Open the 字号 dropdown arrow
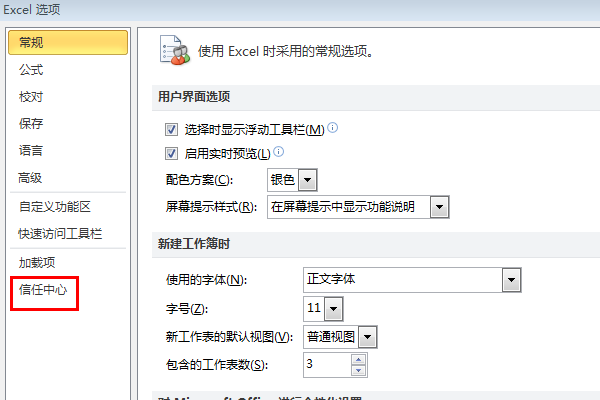This screenshot has height=400, width=600. pyautogui.click(x=334, y=309)
